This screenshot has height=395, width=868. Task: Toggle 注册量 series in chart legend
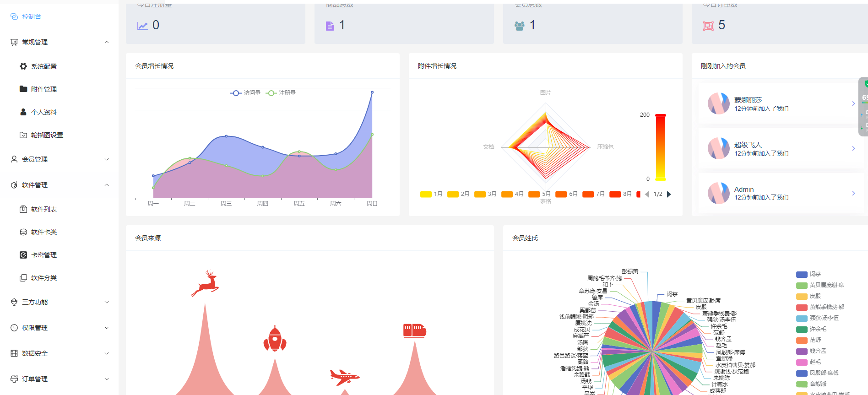pyautogui.click(x=281, y=93)
